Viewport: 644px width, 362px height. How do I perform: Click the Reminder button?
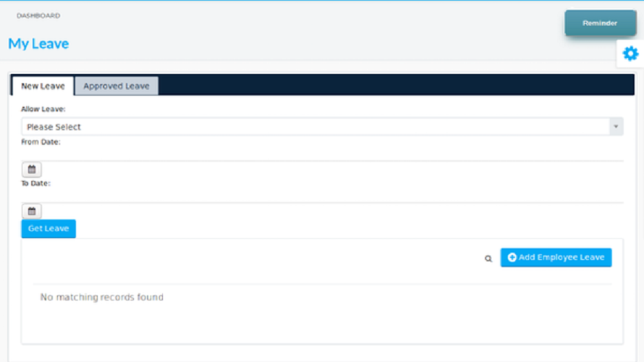[x=600, y=23]
